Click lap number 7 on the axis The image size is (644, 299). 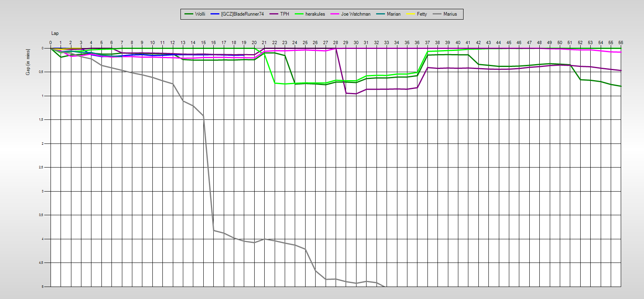pyautogui.click(x=122, y=42)
